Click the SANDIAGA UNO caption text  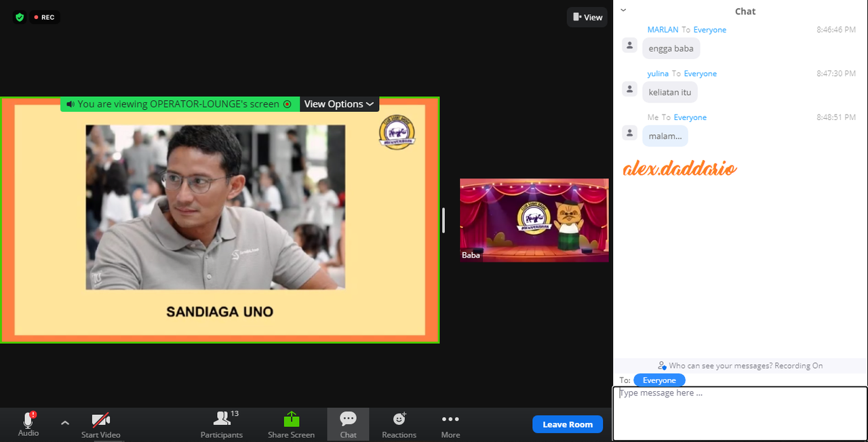220,312
